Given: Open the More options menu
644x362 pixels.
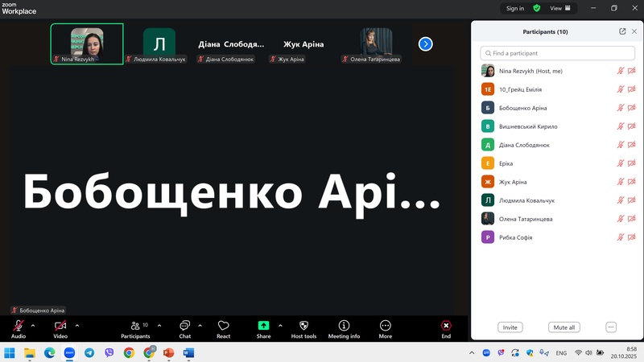Looking at the screenshot, I should 385,328.
